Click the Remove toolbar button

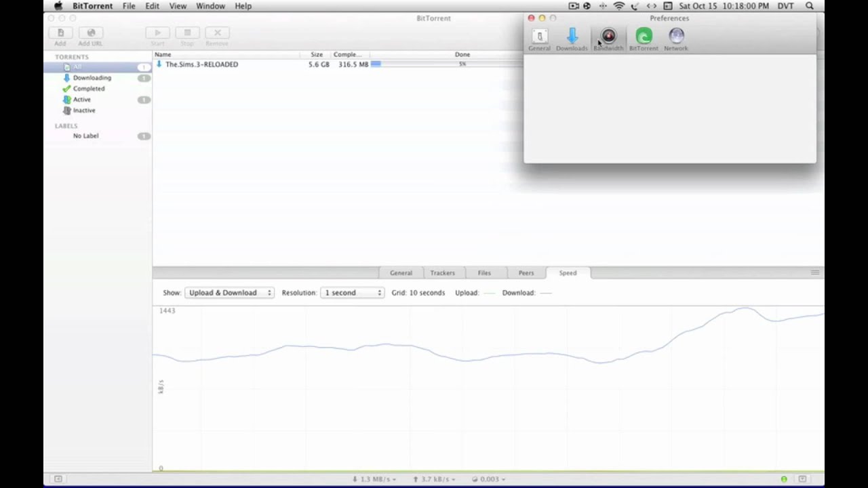(217, 36)
